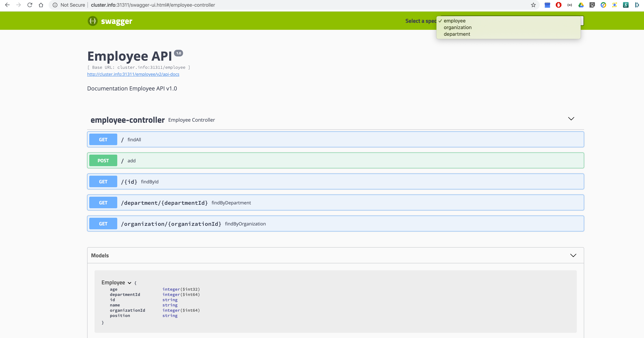The width and height of the screenshot is (644, 338).
Task: Open the Google Drive extension icon
Action: (581, 5)
